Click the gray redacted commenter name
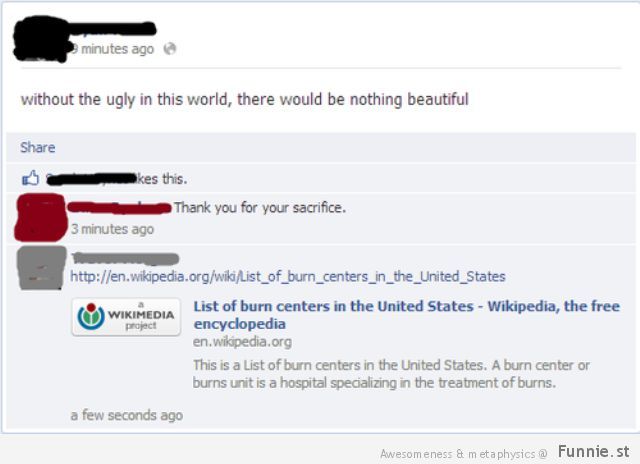Screen dimensions: 640x464 [126, 258]
